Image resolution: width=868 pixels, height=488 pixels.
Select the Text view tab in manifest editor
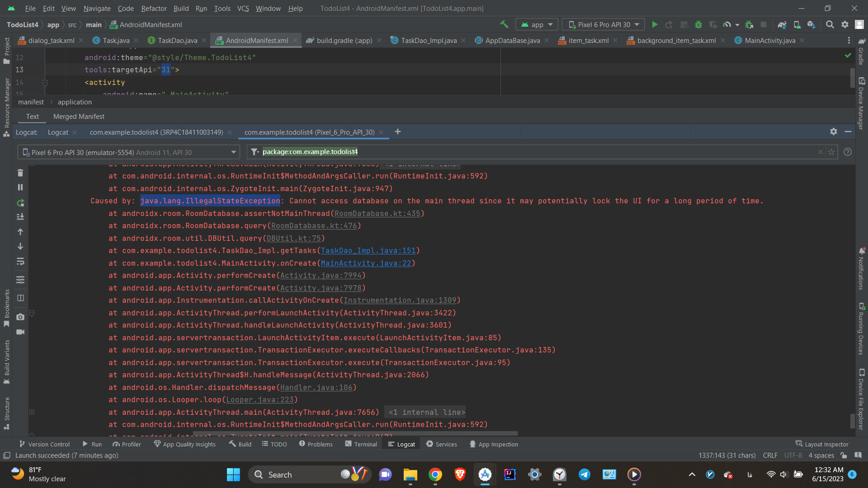[32, 116]
